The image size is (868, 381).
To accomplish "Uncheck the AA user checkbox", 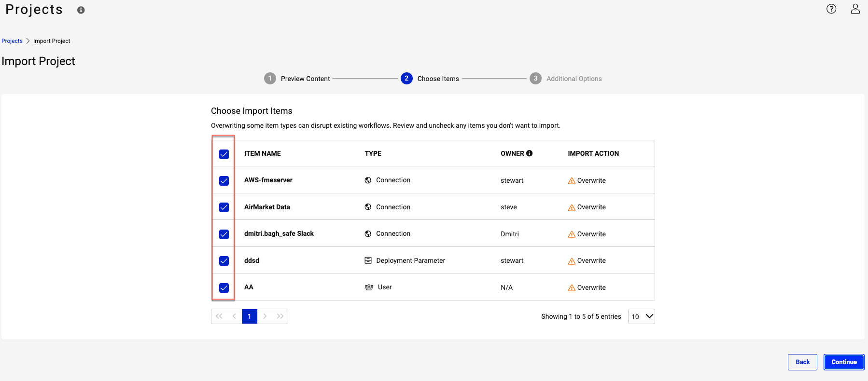I will [x=224, y=288].
